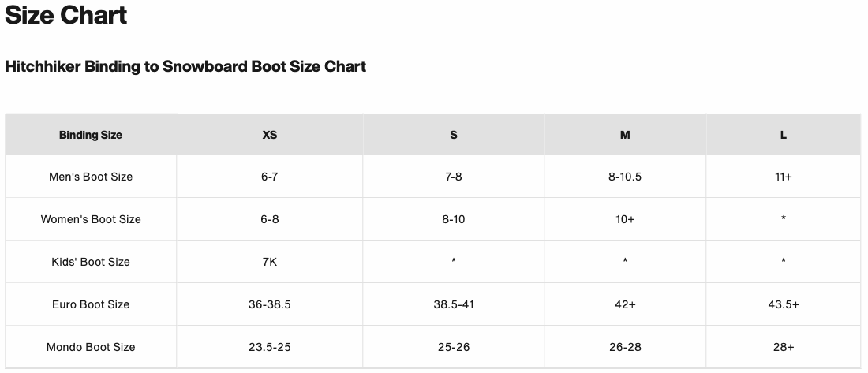Click the 7K kids' size cell
Viewport: 868px width, 373px height.
coord(270,262)
